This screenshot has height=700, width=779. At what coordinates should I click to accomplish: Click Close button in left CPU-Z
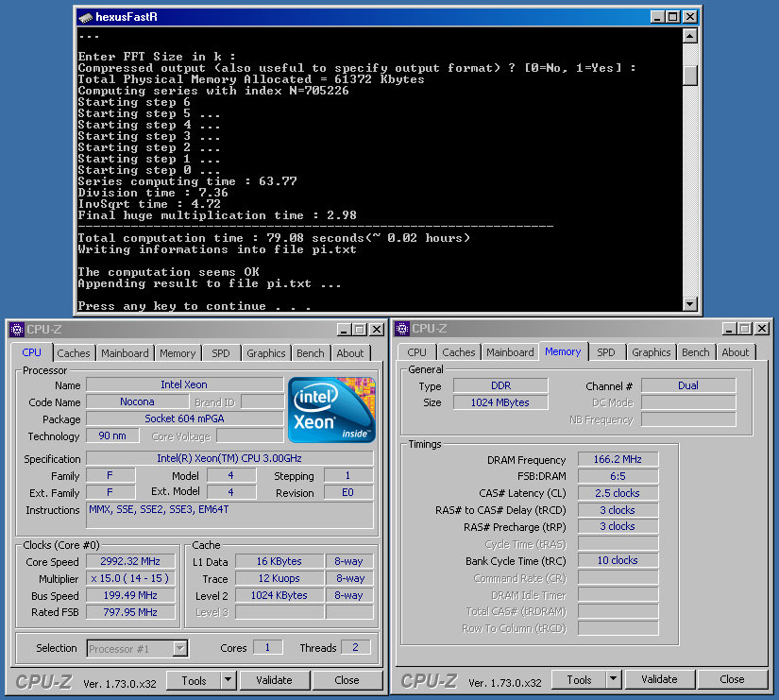tap(347, 680)
